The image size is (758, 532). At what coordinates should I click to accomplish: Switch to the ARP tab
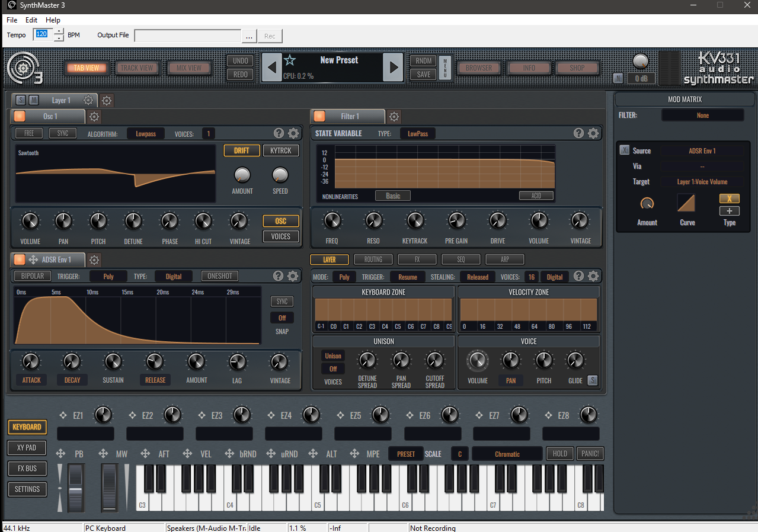coord(504,259)
